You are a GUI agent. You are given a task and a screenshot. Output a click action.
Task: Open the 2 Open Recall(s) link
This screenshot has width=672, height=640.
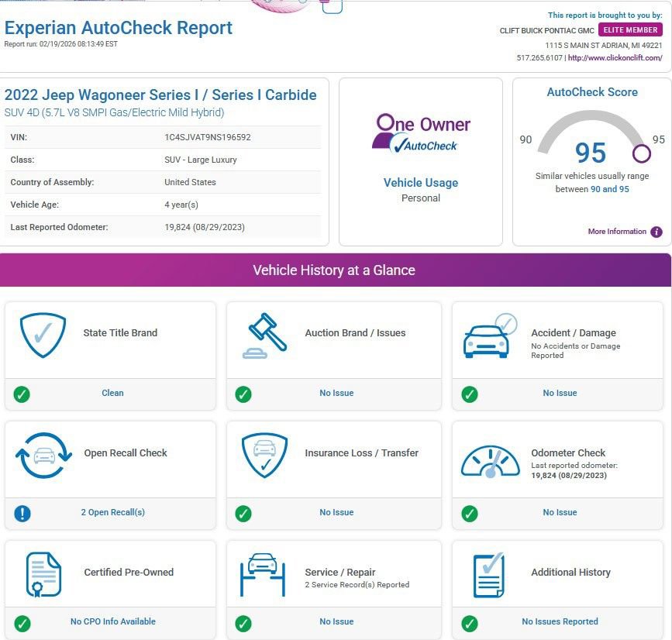(112, 512)
